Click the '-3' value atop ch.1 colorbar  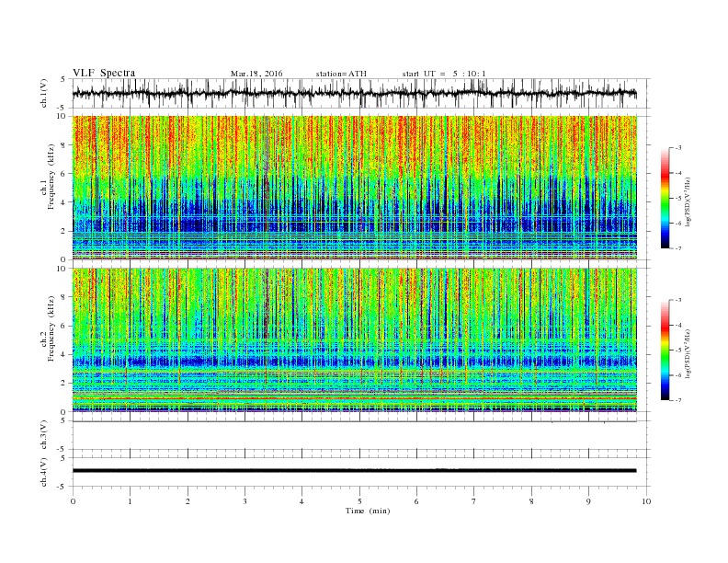pos(678,148)
